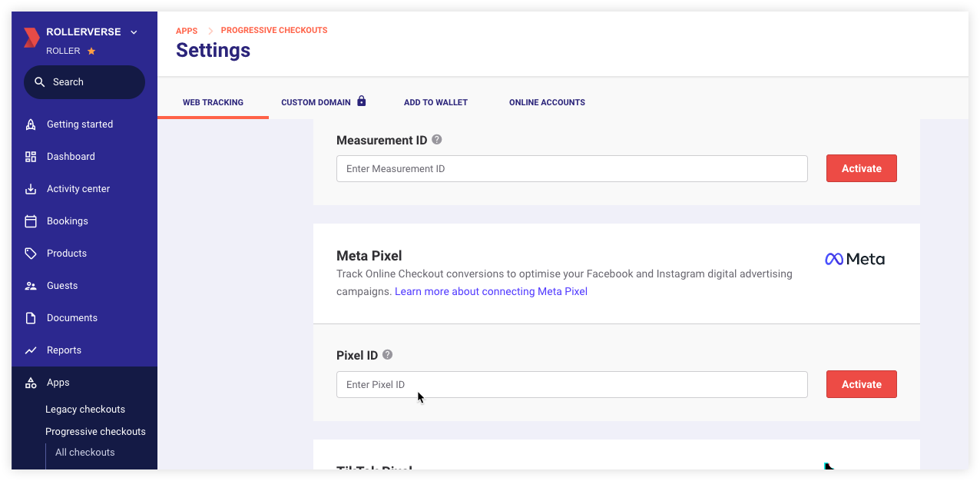Viewport: 980px width, 481px height.
Task: Click the Enter Pixel ID field
Action: pyautogui.click(x=571, y=384)
